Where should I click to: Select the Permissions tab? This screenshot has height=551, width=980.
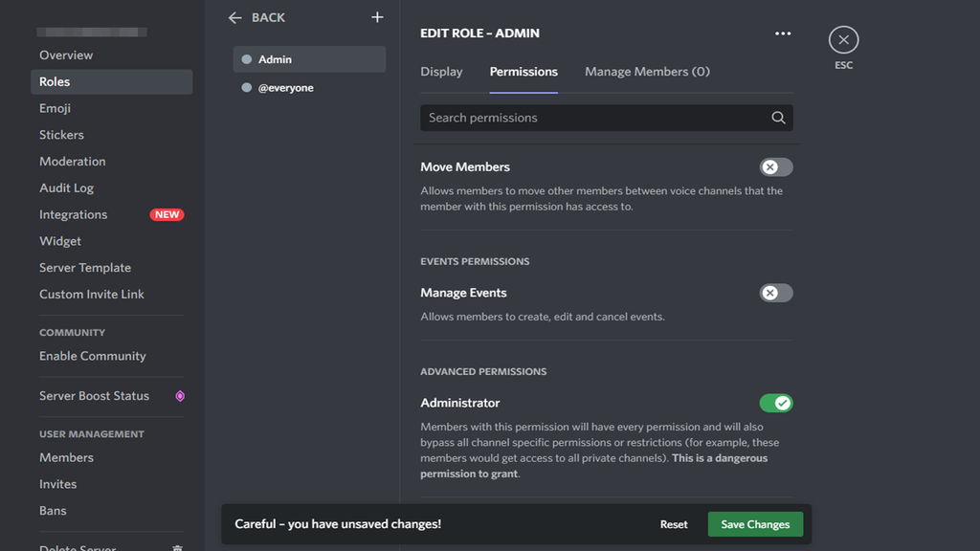[x=523, y=71]
